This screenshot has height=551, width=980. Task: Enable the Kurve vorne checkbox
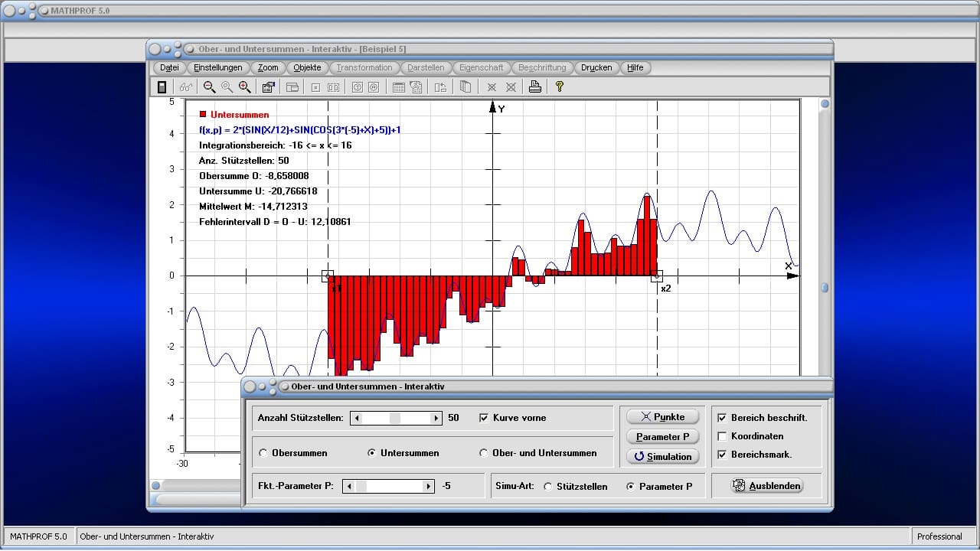coord(484,418)
